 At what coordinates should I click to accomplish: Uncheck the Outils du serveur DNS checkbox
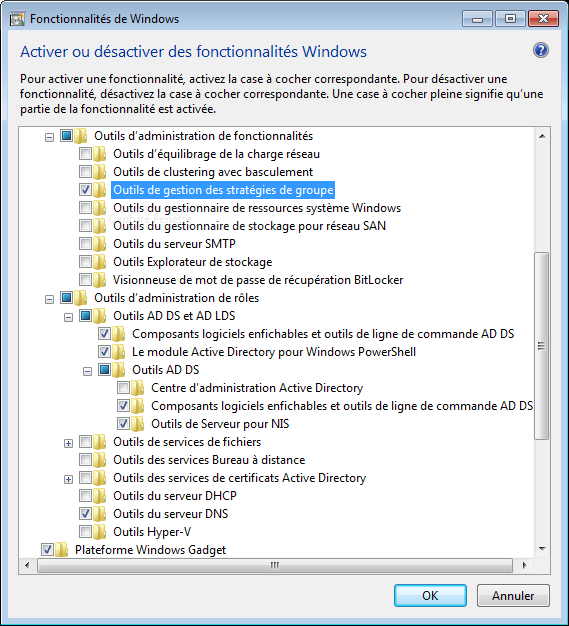point(85,513)
